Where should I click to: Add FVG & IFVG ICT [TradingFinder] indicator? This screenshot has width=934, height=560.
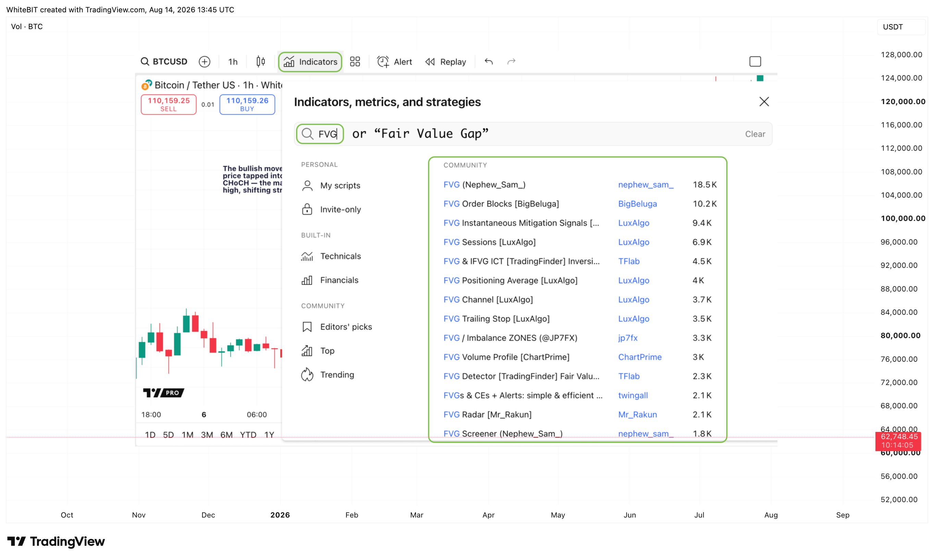click(521, 261)
